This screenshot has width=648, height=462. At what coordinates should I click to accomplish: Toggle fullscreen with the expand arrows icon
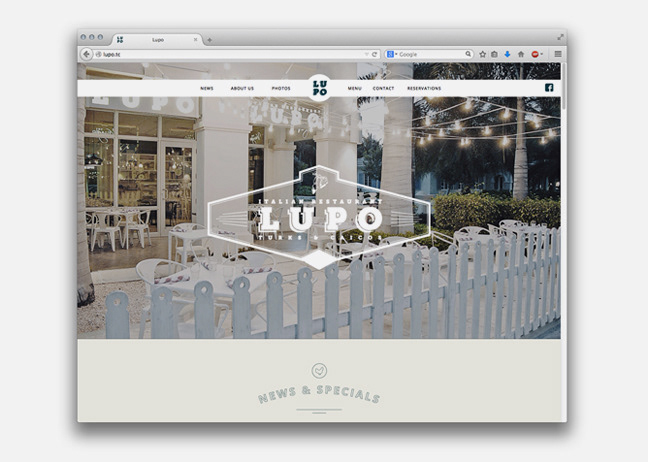[560, 37]
